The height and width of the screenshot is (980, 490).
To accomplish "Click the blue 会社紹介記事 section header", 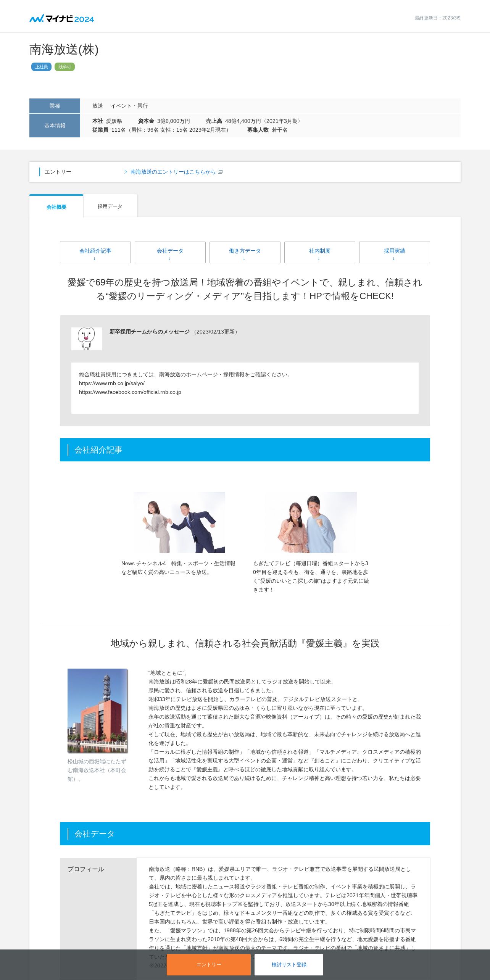I will point(245,450).
